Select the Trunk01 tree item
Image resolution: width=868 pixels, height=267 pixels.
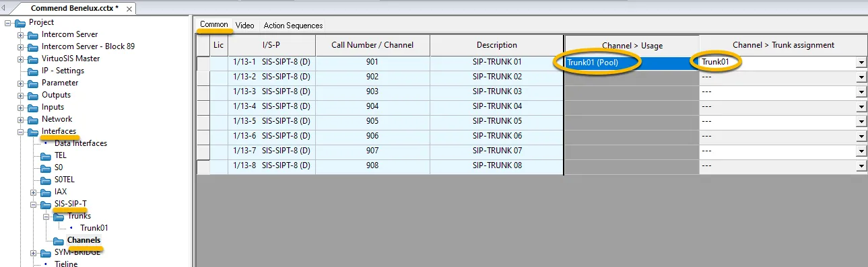94,229
